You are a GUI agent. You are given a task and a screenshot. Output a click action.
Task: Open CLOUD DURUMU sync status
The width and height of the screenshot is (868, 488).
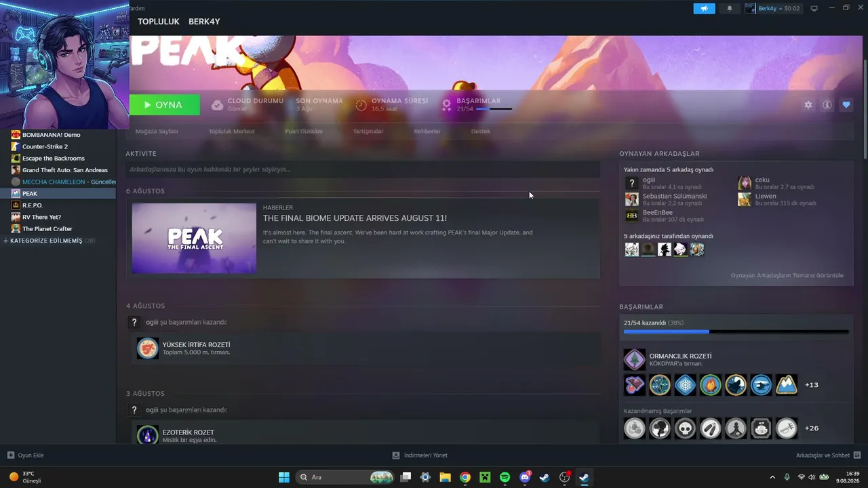pos(248,104)
